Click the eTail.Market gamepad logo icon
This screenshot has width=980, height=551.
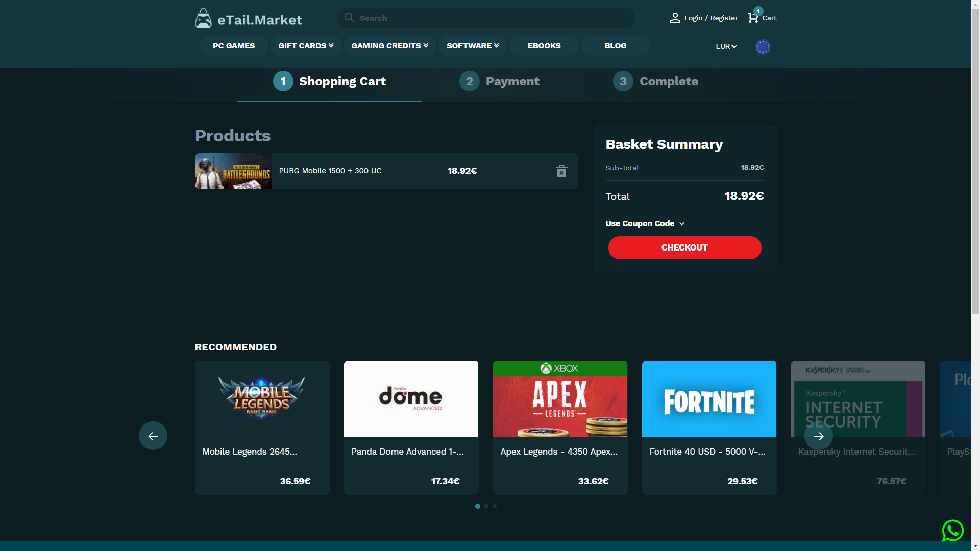pyautogui.click(x=203, y=18)
